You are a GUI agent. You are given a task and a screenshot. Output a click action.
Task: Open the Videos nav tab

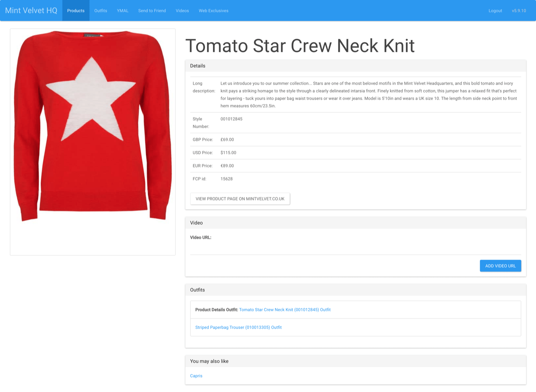(x=182, y=10)
